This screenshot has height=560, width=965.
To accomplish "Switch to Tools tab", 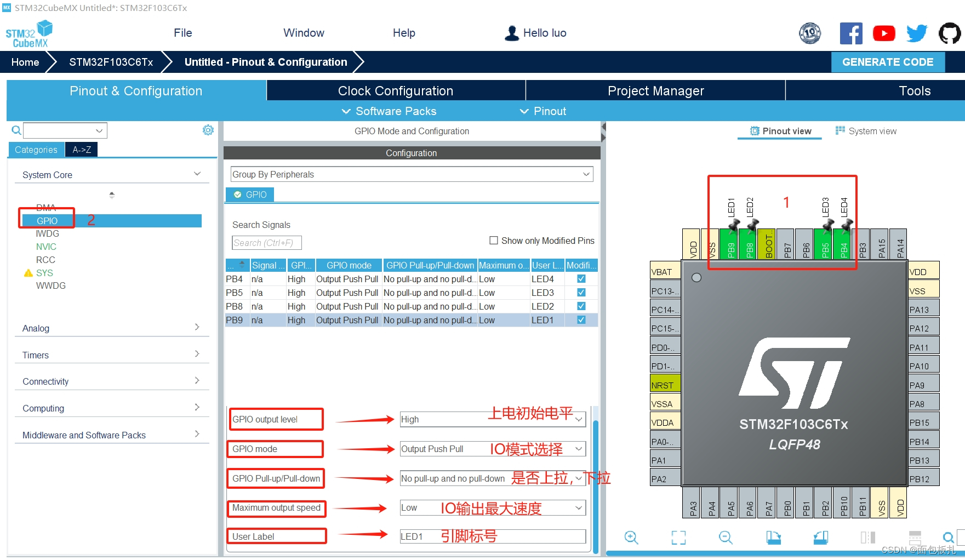I will (915, 90).
